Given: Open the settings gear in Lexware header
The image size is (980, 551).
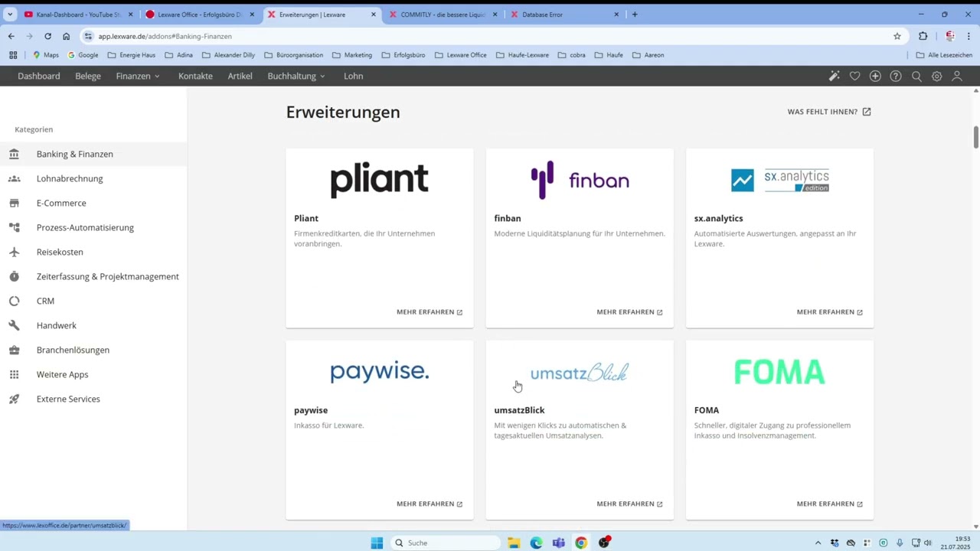Looking at the screenshot, I should pyautogui.click(x=936, y=76).
